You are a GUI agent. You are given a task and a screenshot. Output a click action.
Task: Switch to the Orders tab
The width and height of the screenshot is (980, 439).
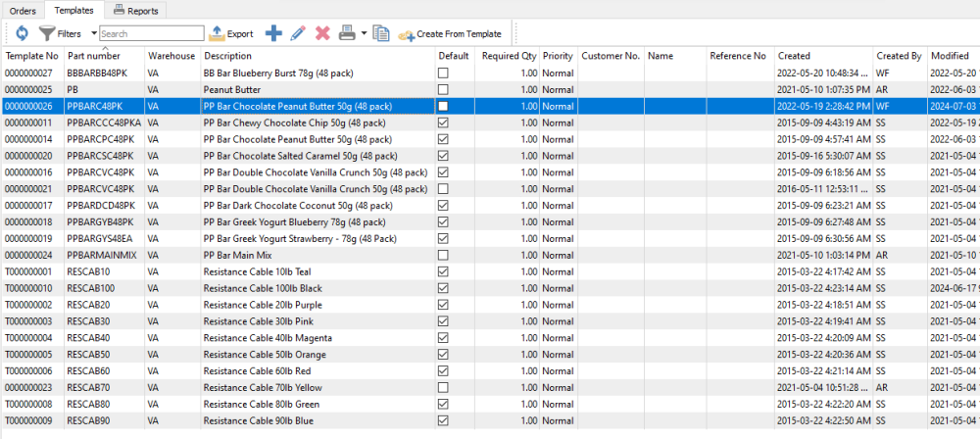point(23,11)
